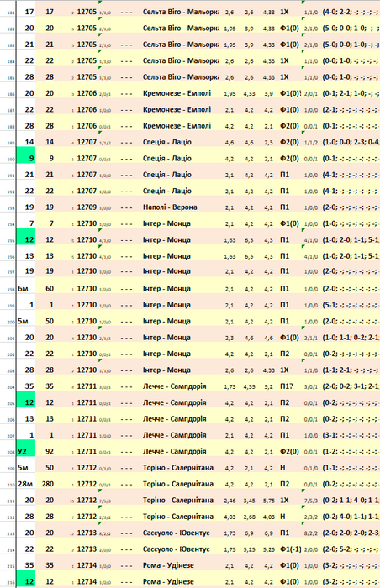Select the scores cell '(1-0; 0-0; 2-3; 0-4'
Image resolution: width=380 pixels, height=588 pixels.
click(x=351, y=142)
